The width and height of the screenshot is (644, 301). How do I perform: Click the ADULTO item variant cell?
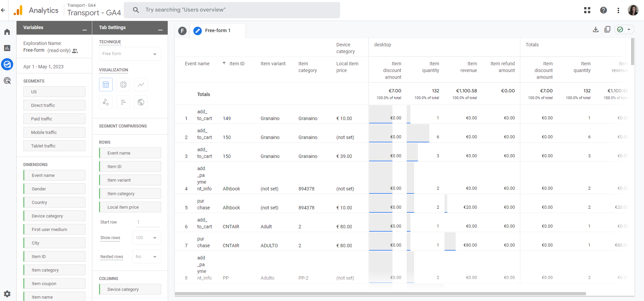click(269, 246)
